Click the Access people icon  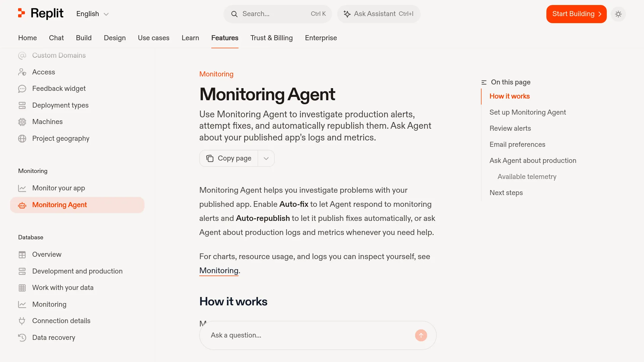tap(22, 72)
